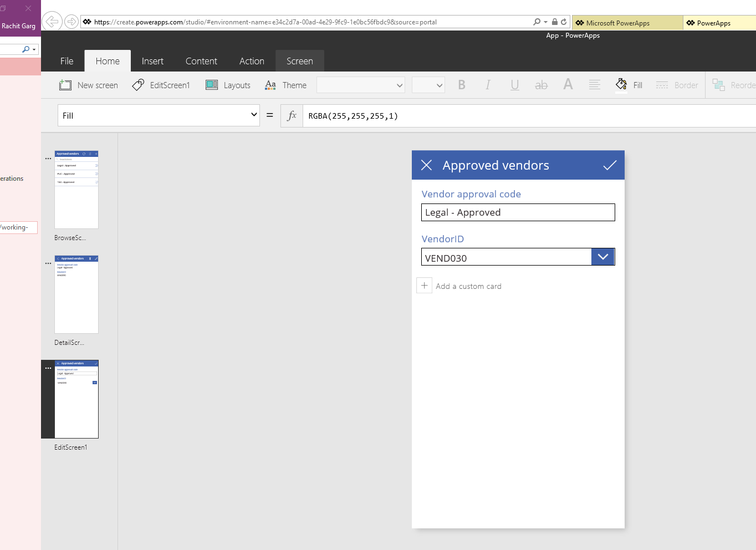Click the Fill paint bucket icon

(621, 84)
